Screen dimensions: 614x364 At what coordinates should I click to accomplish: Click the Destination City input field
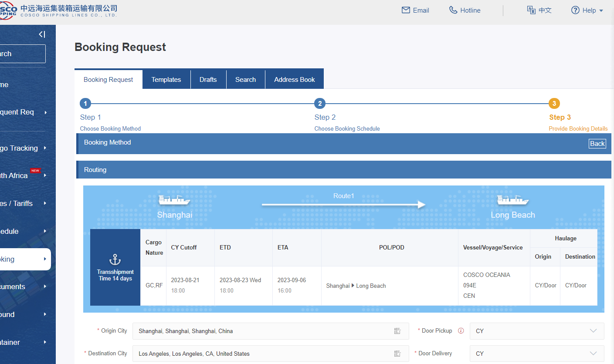pyautogui.click(x=271, y=354)
